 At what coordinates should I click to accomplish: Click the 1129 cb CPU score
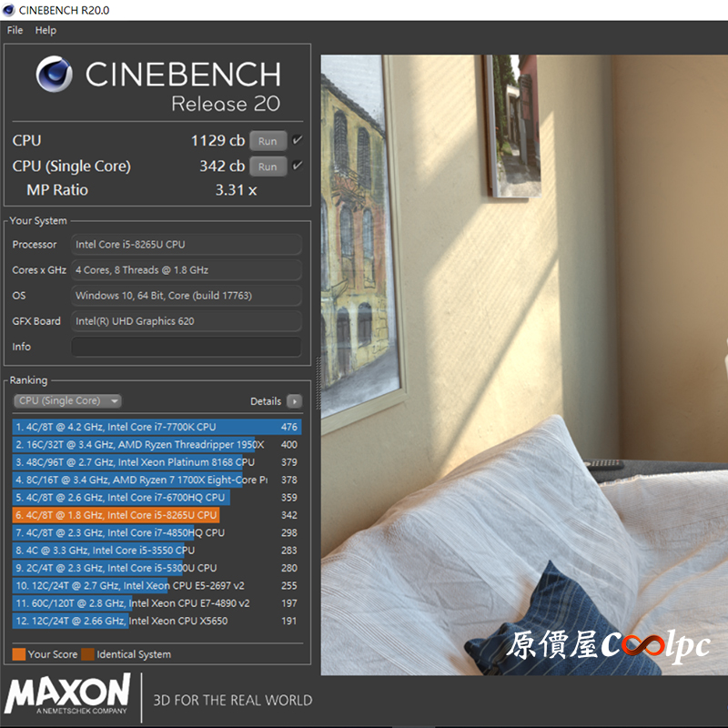(217, 140)
